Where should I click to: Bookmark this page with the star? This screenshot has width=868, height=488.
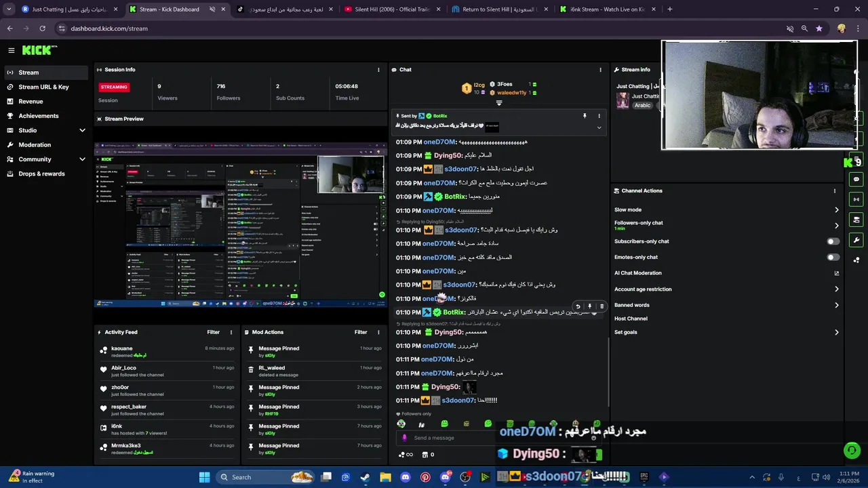(x=819, y=28)
